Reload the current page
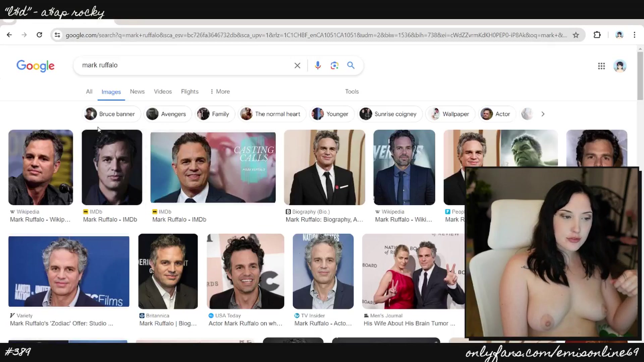This screenshot has width=644, height=362. 39,35
